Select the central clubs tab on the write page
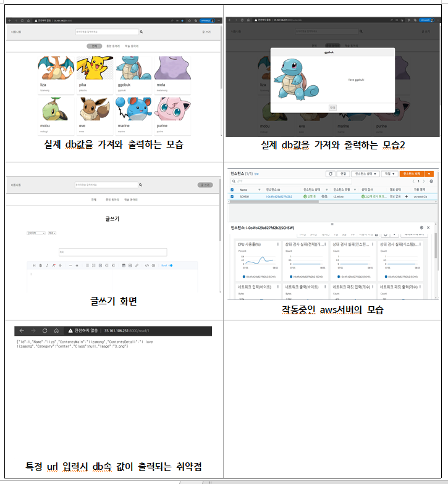Viewport: 448px width, 484px height. 112,200
